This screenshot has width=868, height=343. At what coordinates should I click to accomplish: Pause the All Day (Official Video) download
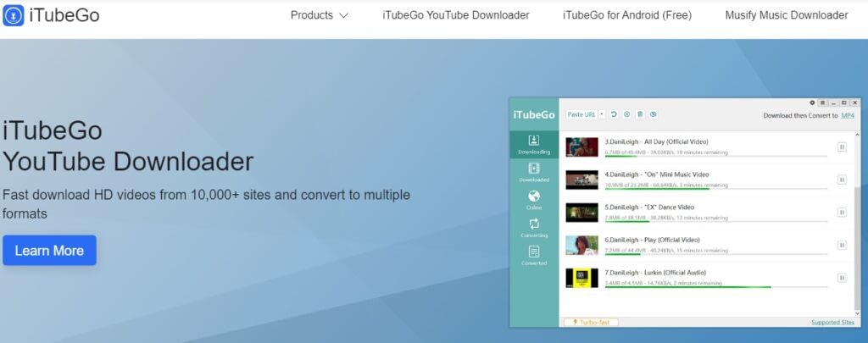point(842,147)
